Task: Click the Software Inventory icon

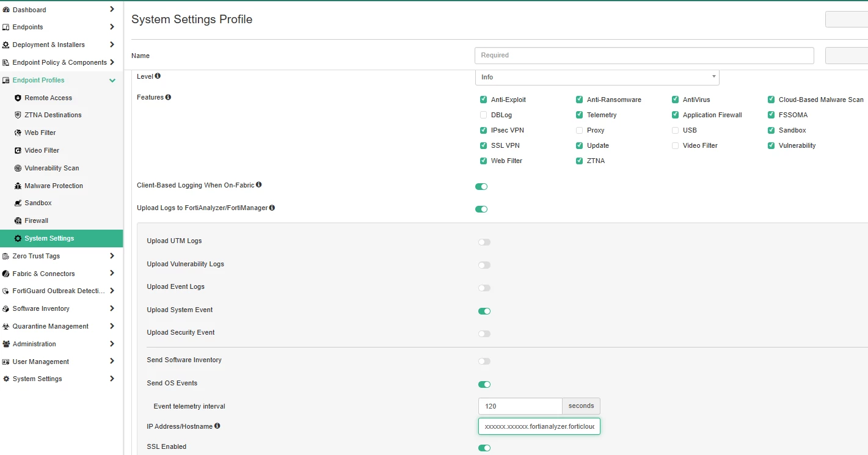Action: point(6,308)
